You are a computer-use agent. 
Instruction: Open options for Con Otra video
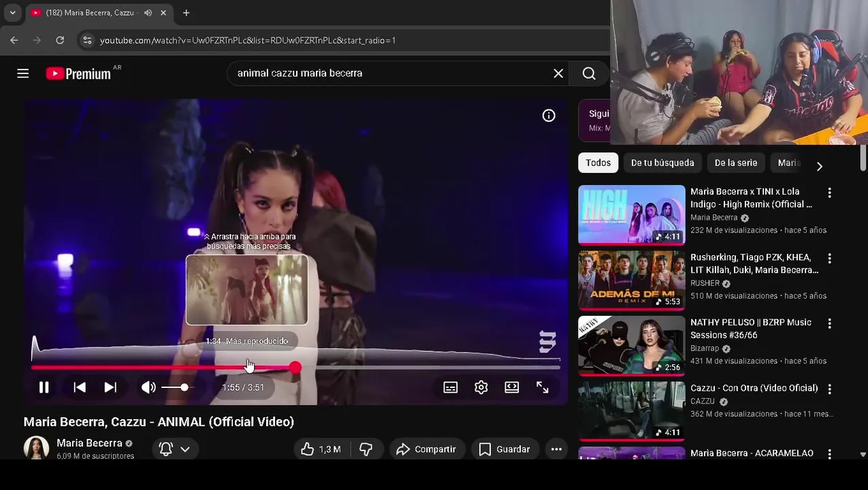click(829, 389)
